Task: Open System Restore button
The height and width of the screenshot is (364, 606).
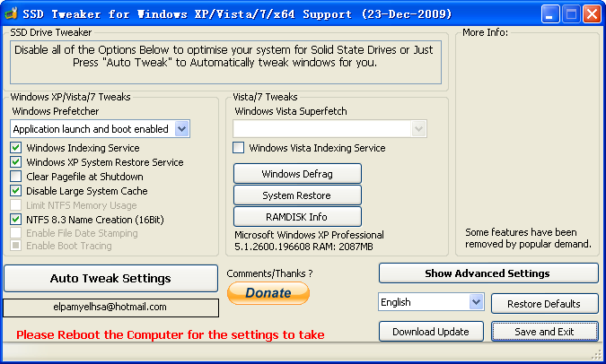Action: (297, 195)
